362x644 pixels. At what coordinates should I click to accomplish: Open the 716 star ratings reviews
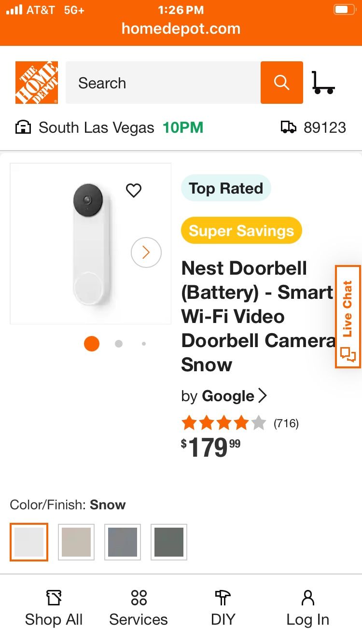pos(240,423)
